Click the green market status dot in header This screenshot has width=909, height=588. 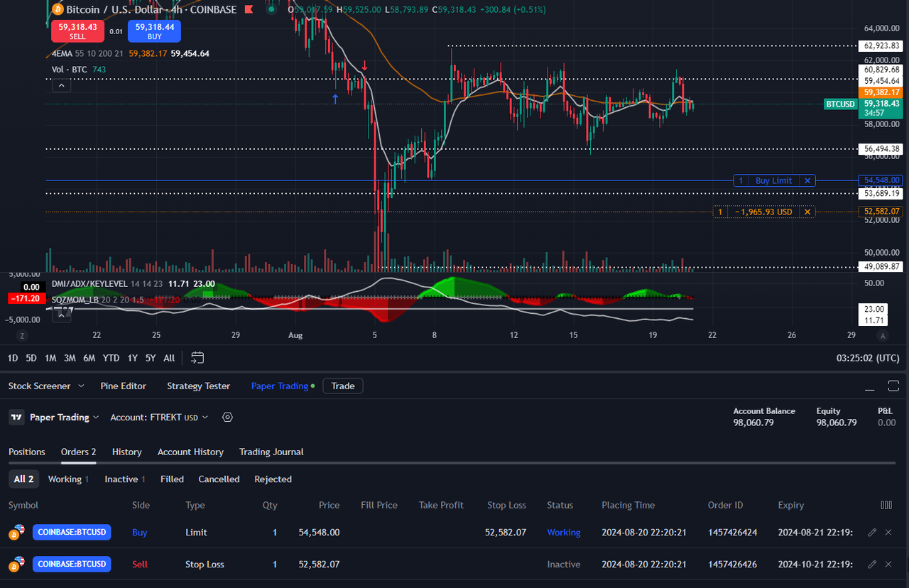[271, 10]
